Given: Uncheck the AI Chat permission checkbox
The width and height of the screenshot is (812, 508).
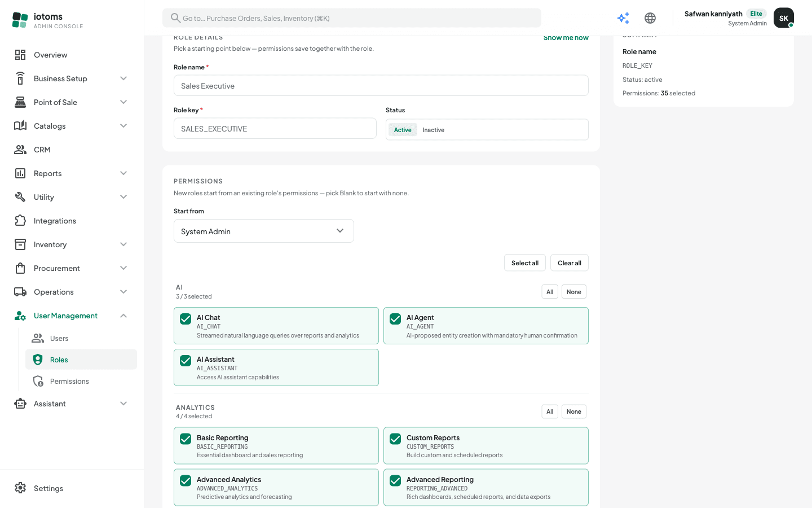Looking at the screenshot, I should click(x=186, y=319).
